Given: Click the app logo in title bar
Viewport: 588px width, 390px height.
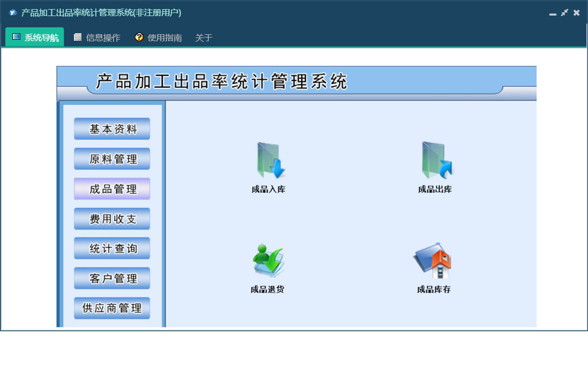Looking at the screenshot, I should point(13,12).
